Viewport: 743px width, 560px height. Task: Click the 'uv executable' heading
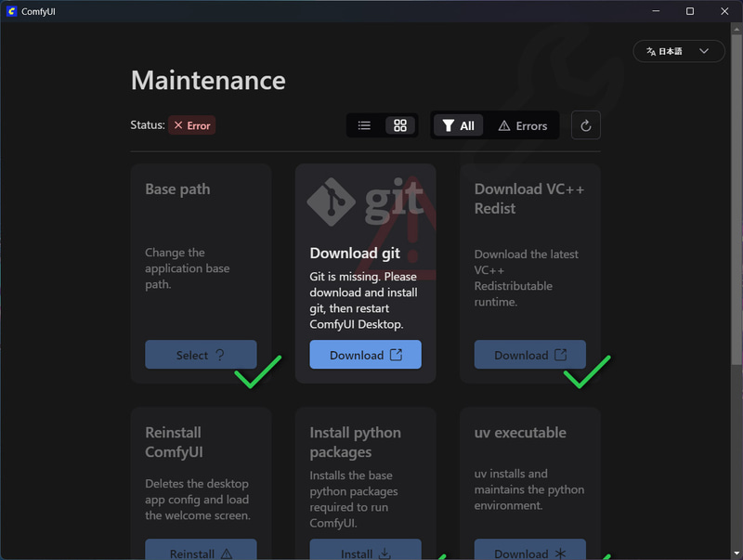tap(520, 433)
